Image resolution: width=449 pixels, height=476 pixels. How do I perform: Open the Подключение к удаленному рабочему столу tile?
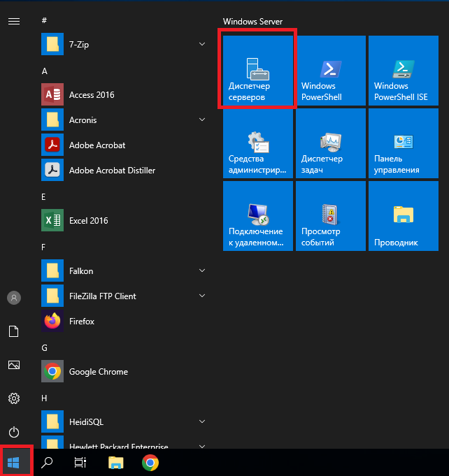(x=257, y=215)
